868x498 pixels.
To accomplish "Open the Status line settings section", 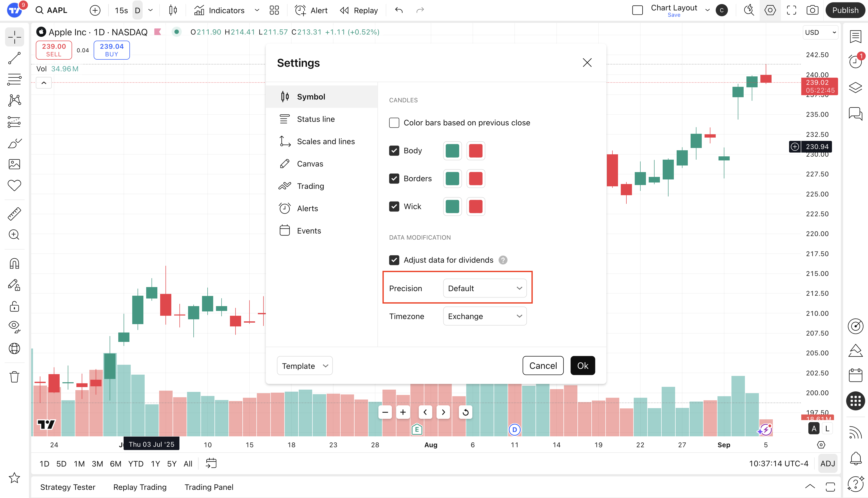I will point(316,119).
